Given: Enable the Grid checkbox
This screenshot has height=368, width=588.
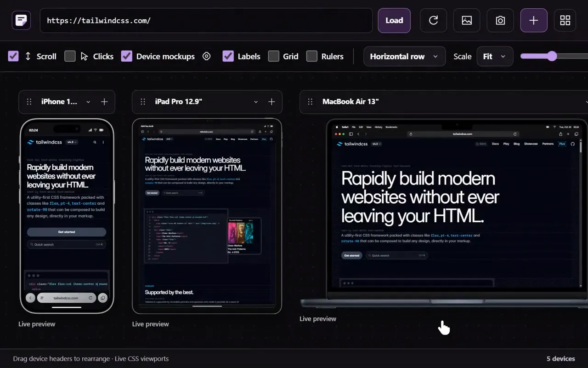Looking at the screenshot, I should 273,56.
